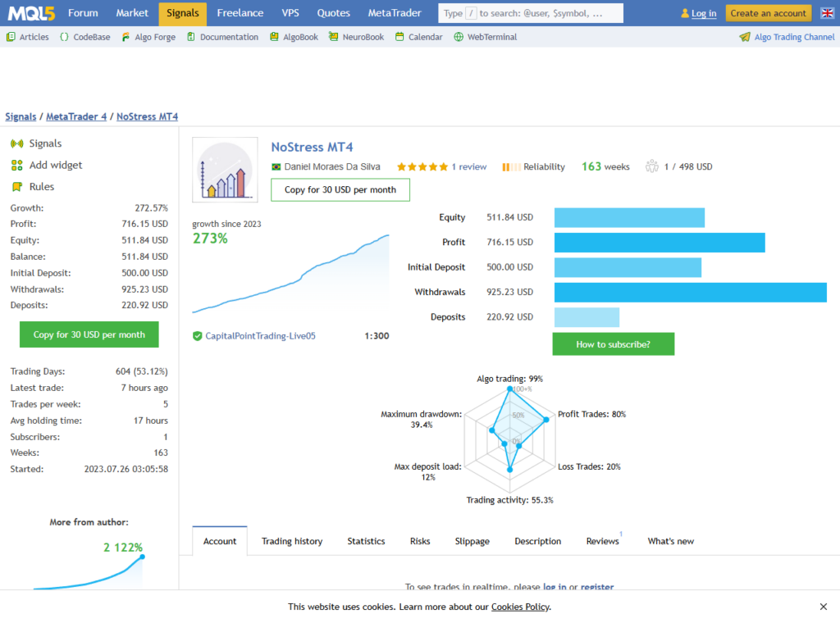Switch to the Trading history tab
This screenshot has height=623, width=840.
pyautogui.click(x=292, y=541)
